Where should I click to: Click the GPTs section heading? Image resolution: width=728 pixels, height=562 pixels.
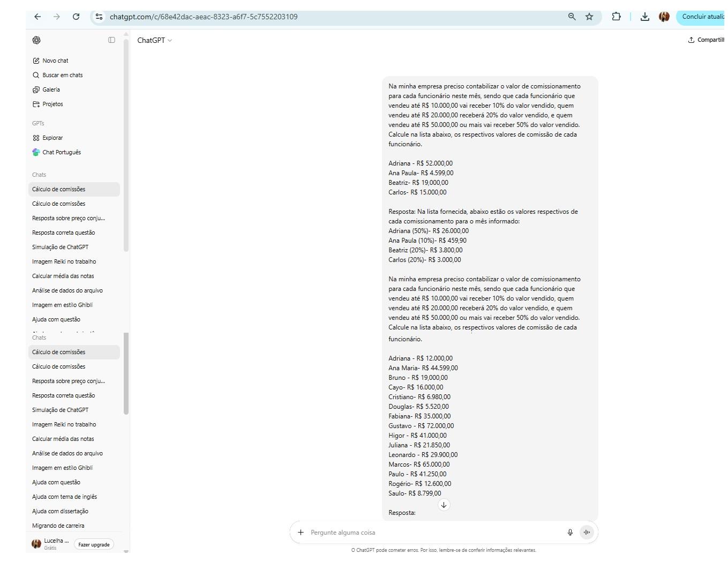tap(38, 123)
